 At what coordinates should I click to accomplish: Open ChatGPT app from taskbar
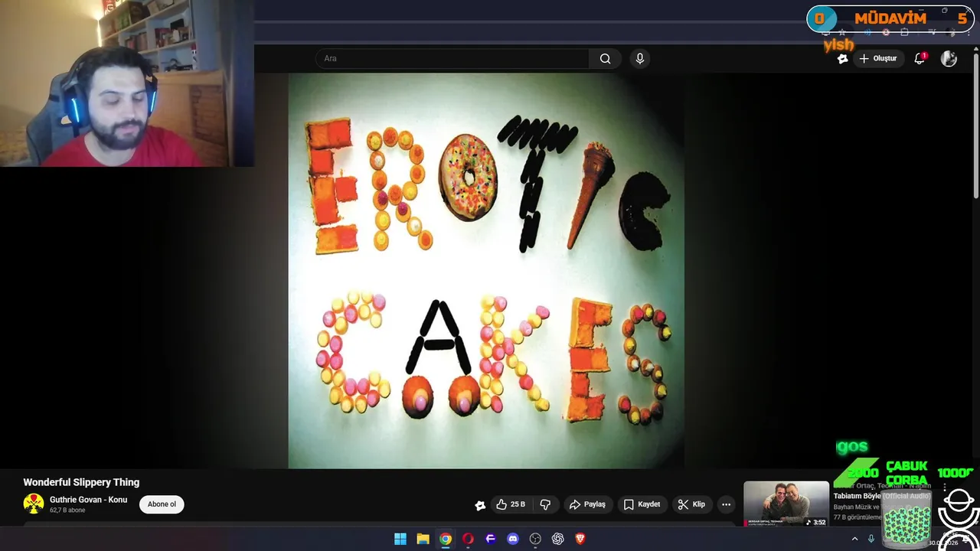coord(558,539)
